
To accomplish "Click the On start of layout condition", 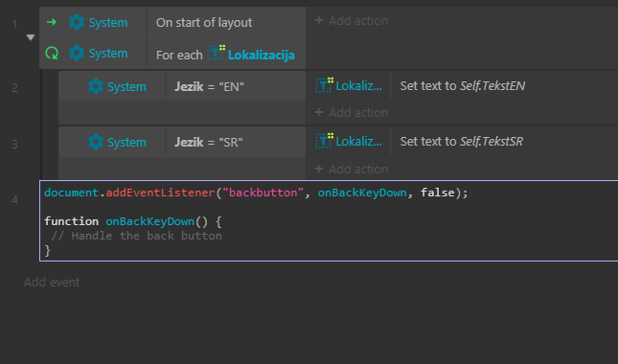I will [226, 22].
